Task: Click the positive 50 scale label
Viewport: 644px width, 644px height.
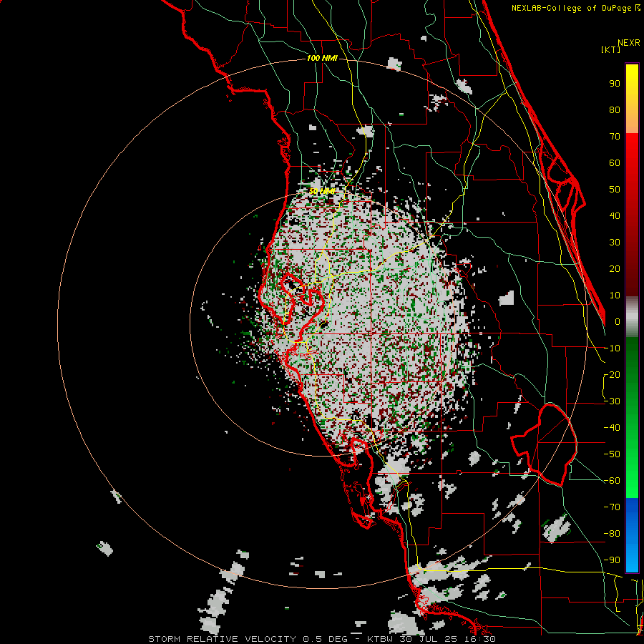Action: tap(615, 190)
